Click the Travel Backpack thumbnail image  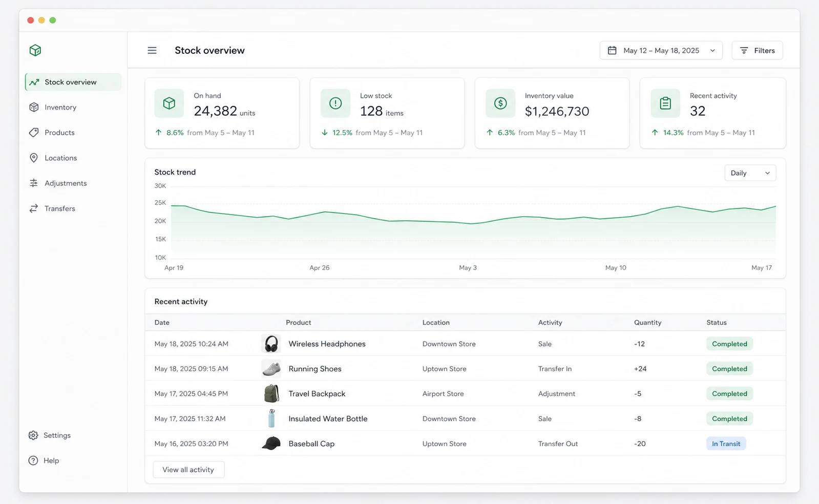pos(271,394)
